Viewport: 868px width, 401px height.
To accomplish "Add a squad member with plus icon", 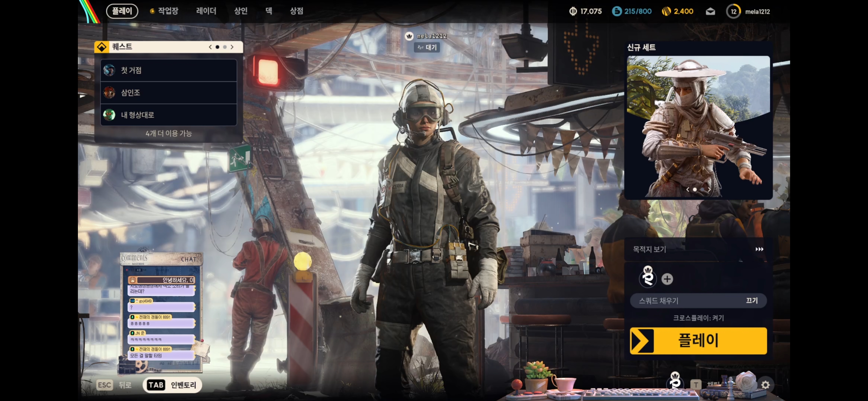I will pyautogui.click(x=667, y=279).
